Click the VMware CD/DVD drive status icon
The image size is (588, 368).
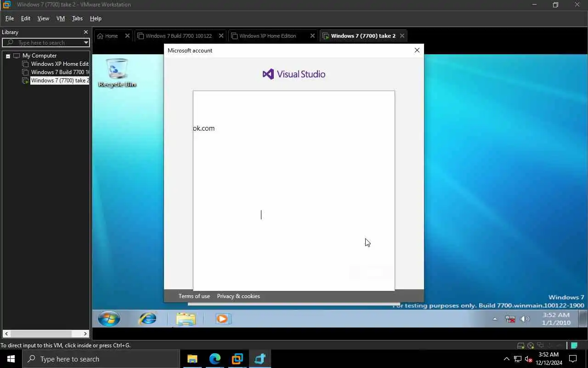click(x=531, y=345)
